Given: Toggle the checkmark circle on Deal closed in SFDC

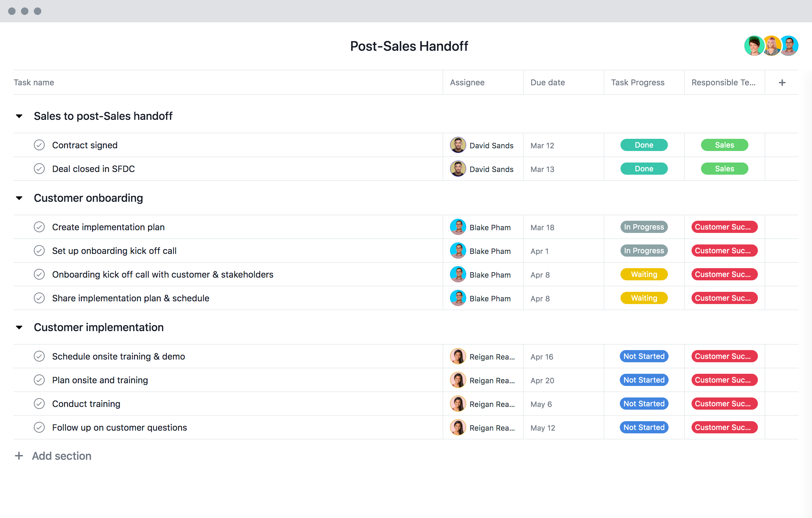Looking at the screenshot, I should coord(39,169).
